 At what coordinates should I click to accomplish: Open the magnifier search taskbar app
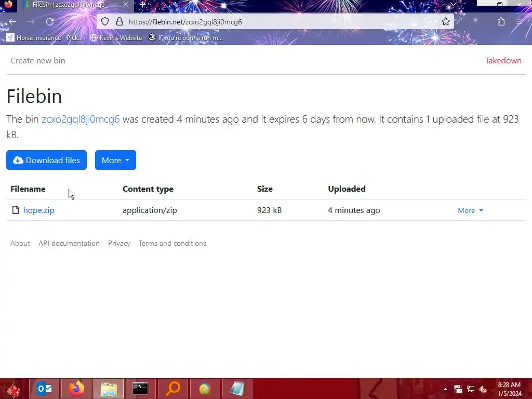[172, 389]
